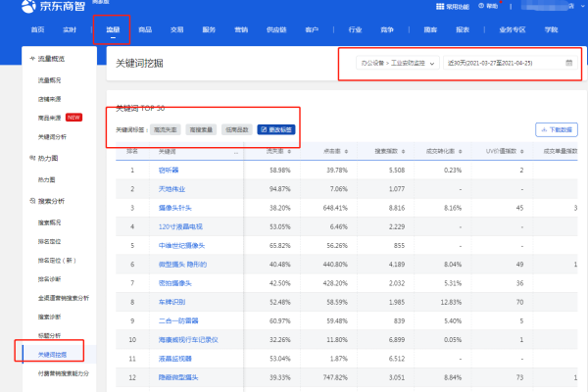Open 排名定位（新） in sidebar
This screenshot has width=588, height=392.
57,261
